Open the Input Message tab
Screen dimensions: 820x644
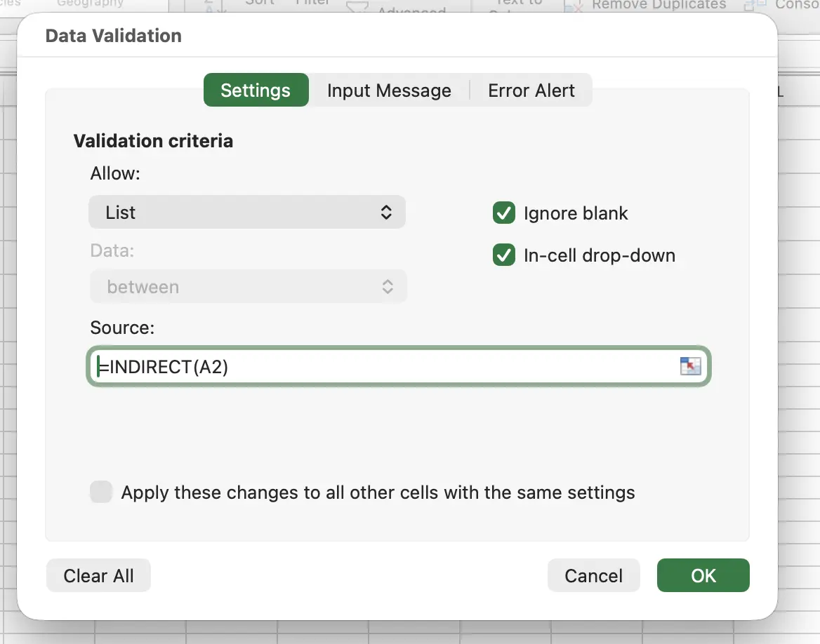(389, 90)
